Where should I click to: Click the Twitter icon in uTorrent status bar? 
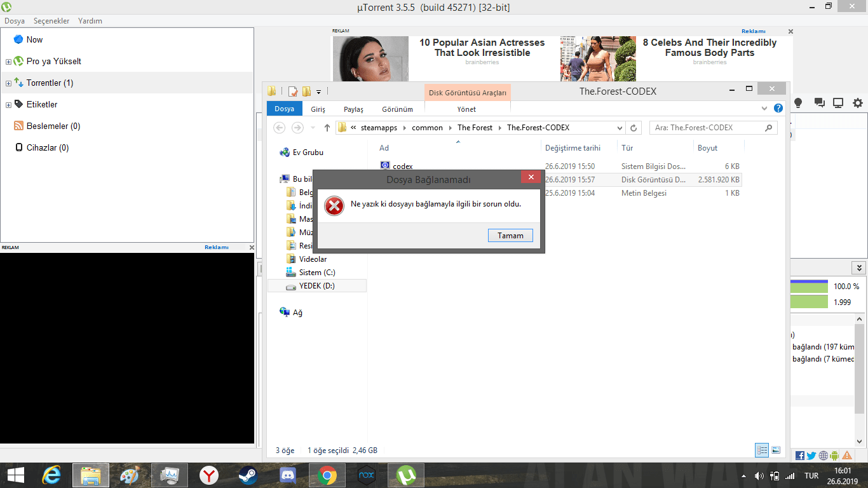pyautogui.click(x=811, y=456)
